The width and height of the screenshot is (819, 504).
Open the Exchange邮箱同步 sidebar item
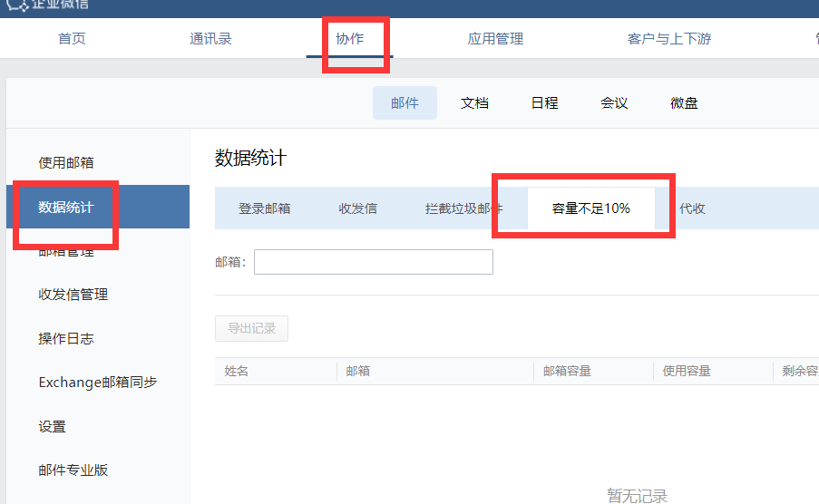(x=98, y=383)
